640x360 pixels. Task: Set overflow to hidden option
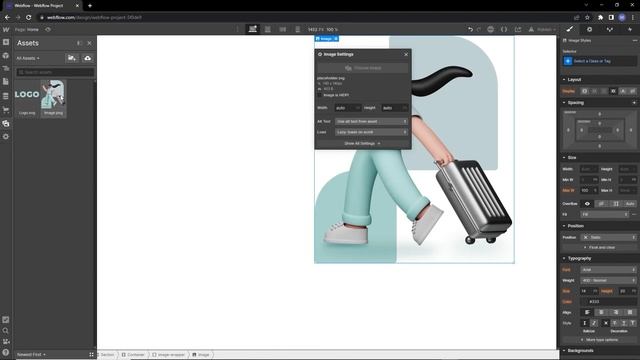pos(601,204)
